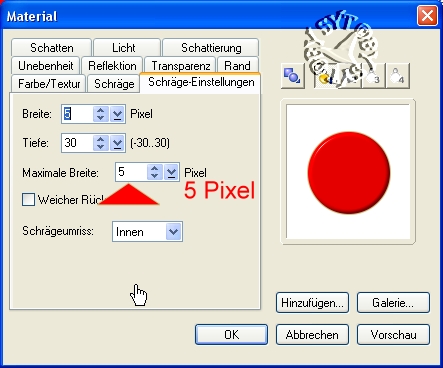Increase the Breite value with up arrow
Viewport: 443px width, 368px height.
(x=101, y=110)
